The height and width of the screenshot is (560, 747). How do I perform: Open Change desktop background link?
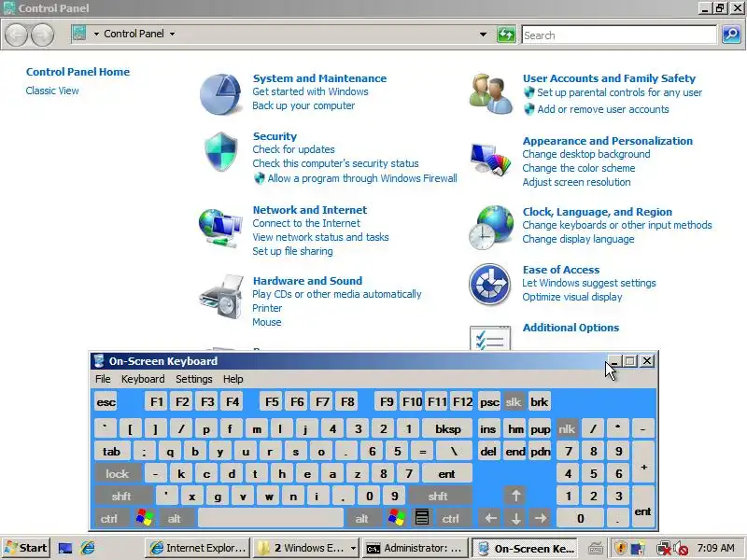click(586, 154)
